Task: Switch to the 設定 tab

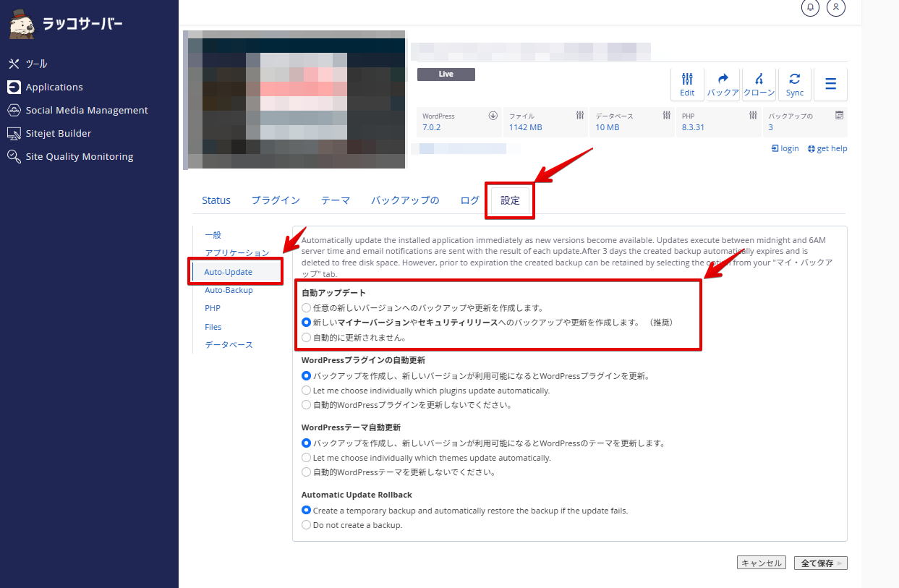Action: (510, 200)
